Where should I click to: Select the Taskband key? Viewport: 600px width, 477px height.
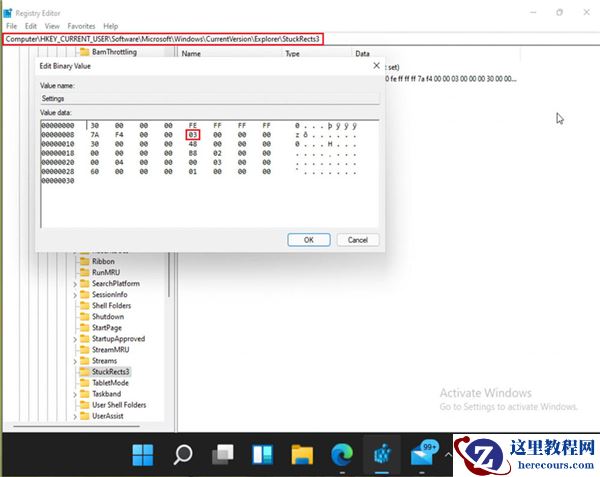[x=106, y=394]
